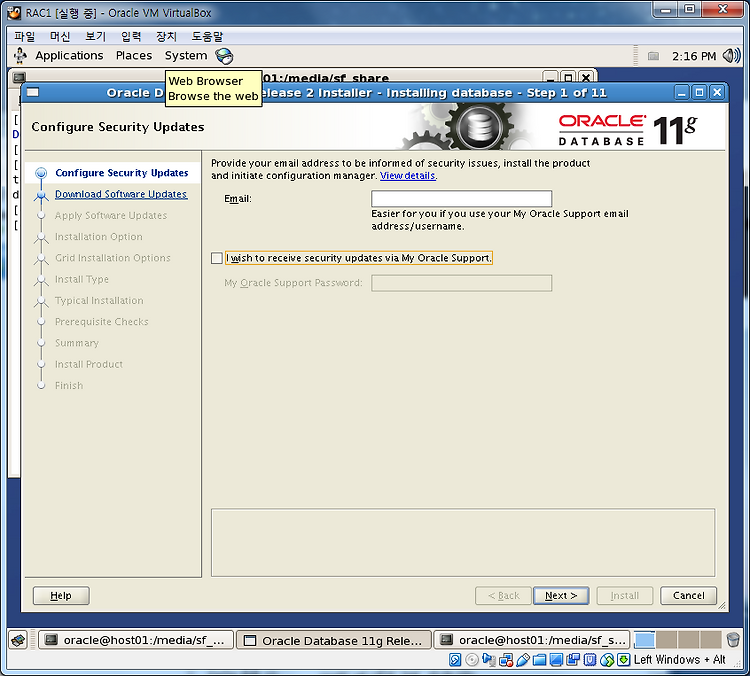Open the Trash icon in bottom panel
Viewport: 750px width, 676px height.
coord(732,640)
